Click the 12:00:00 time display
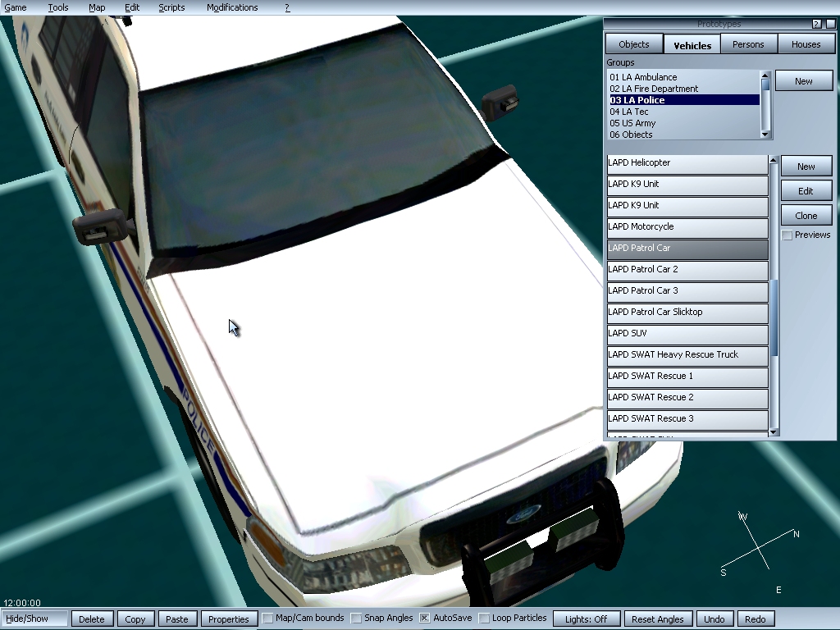 click(22, 603)
